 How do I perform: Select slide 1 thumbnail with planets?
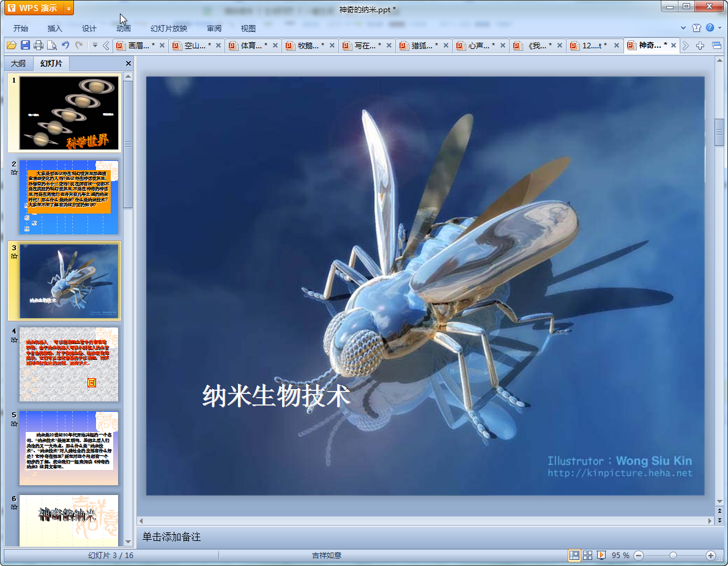point(69,113)
